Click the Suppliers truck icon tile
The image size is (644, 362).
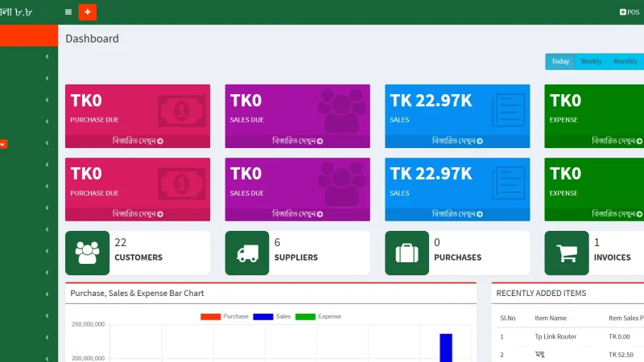pos(247,253)
